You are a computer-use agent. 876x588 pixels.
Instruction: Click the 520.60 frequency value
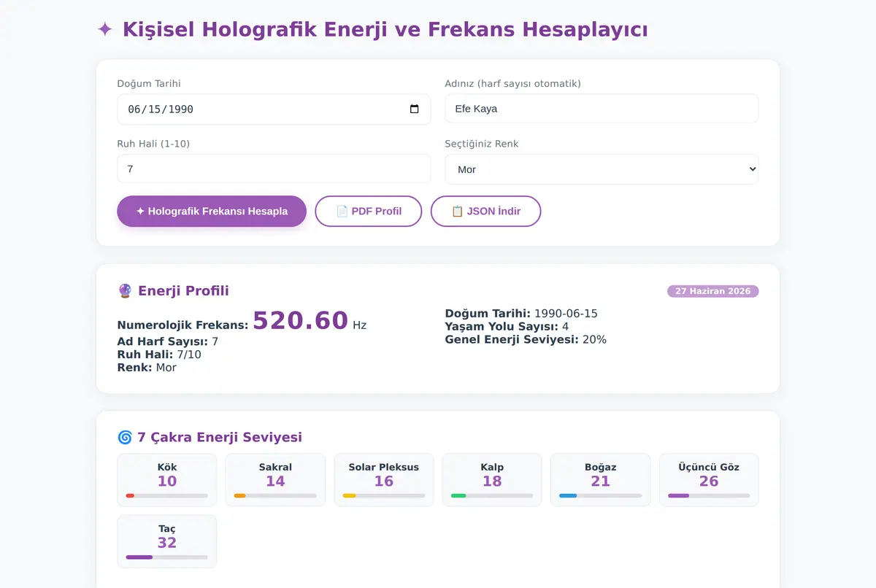(300, 321)
